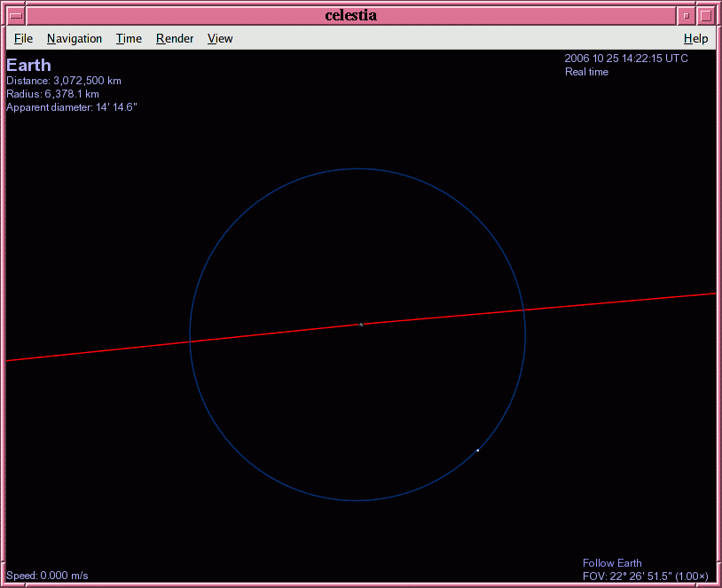Maximize the celestia window
The height and width of the screenshot is (588, 722).
point(706,15)
